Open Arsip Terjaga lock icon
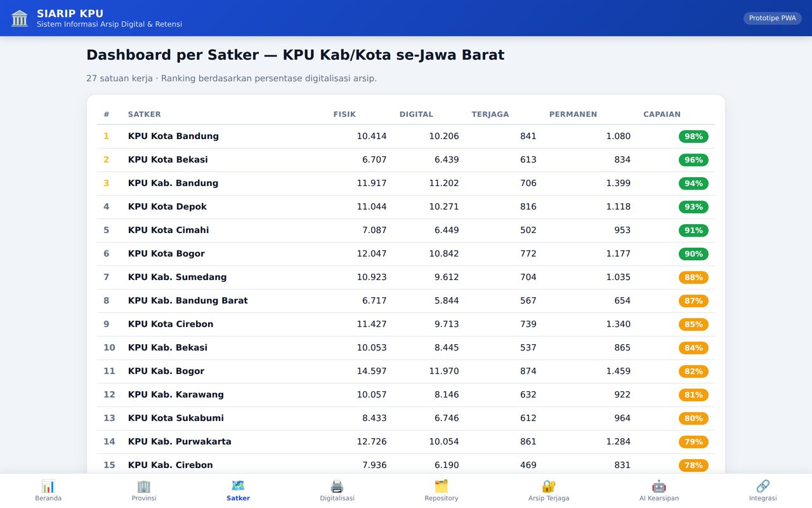This screenshot has width=812, height=508. pyautogui.click(x=549, y=486)
